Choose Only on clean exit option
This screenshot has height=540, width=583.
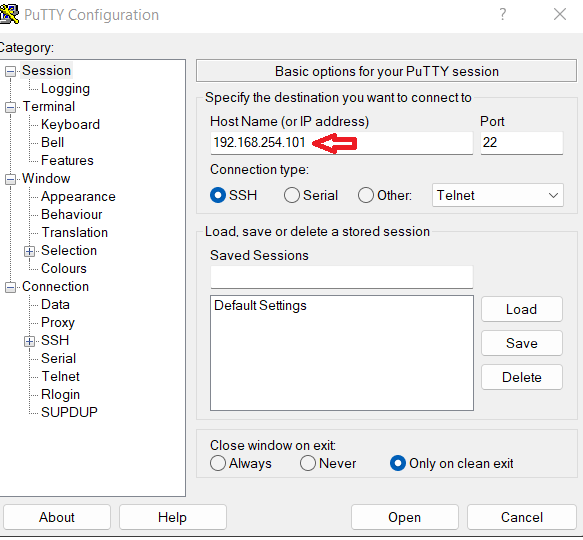pyautogui.click(x=398, y=463)
